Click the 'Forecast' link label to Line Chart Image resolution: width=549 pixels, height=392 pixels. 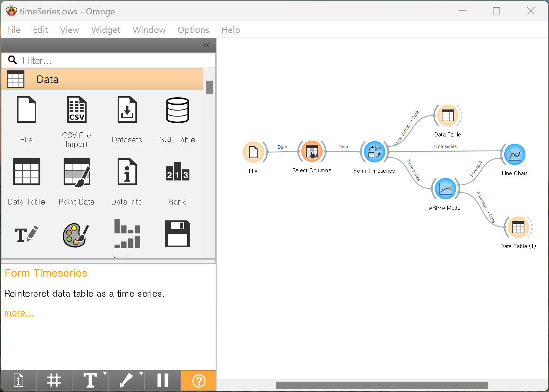pyautogui.click(x=476, y=169)
